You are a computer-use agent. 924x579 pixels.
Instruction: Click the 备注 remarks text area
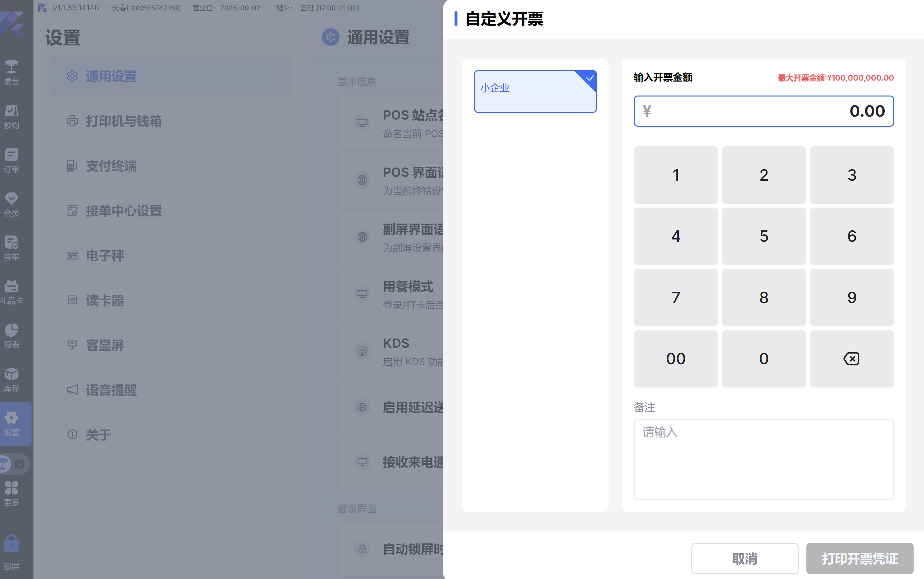point(764,459)
